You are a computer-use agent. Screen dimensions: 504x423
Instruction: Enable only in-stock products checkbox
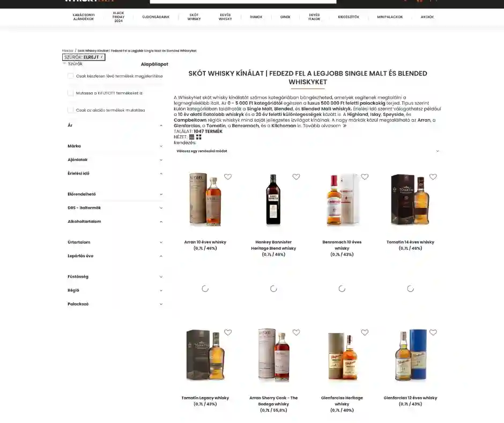(71, 76)
